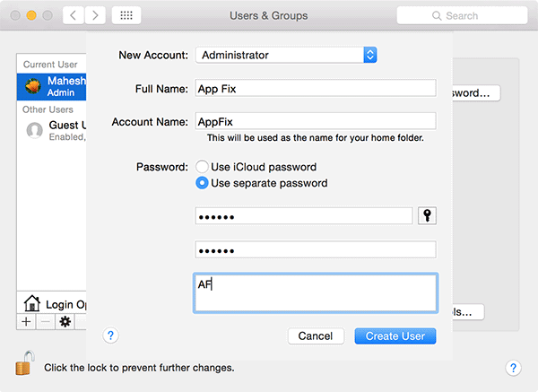Open help in the new account sheet
Screen dimensions: 538x392
111,335
